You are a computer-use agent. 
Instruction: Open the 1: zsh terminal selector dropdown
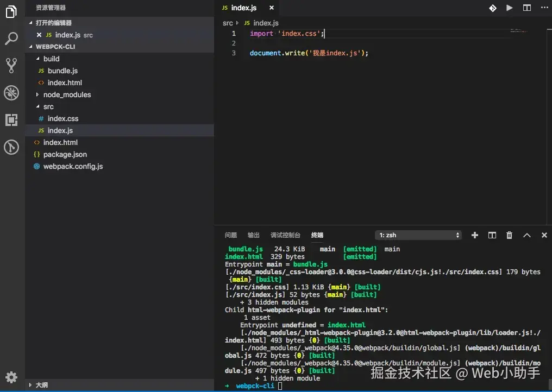click(x=418, y=235)
